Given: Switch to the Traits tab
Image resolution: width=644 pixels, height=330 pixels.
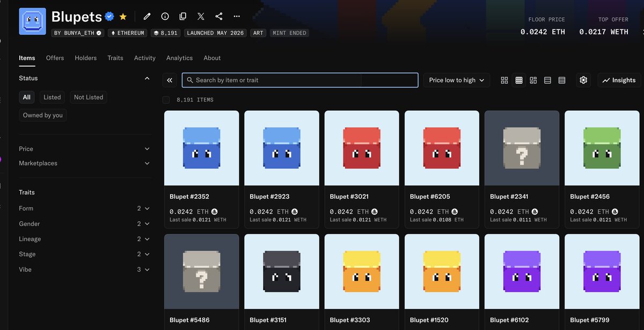Looking at the screenshot, I should [x=115, y=58].
